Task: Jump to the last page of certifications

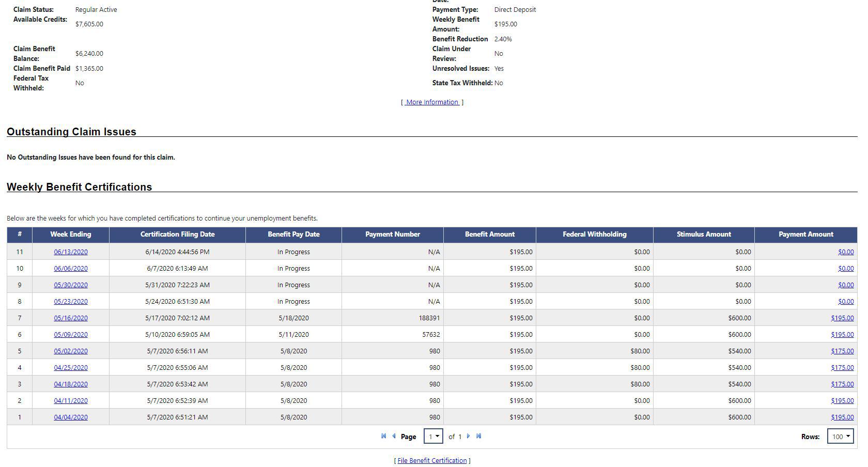Action: (479, 436)
